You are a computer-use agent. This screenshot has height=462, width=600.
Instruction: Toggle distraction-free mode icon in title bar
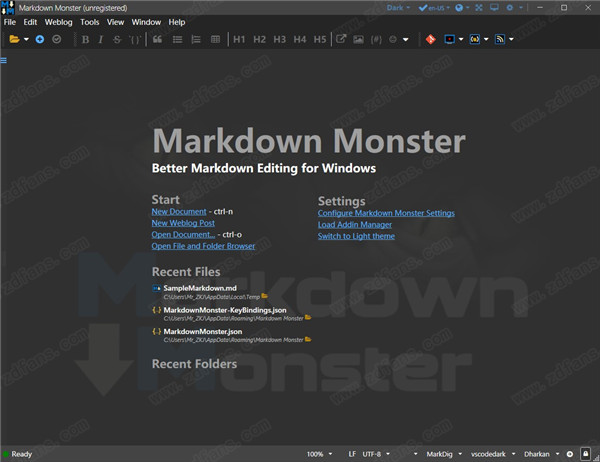(479, 8)
